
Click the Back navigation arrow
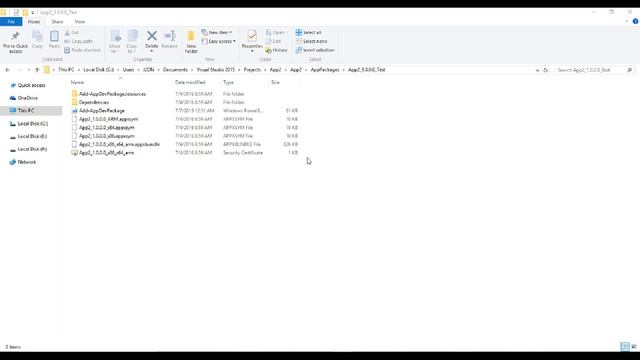pos(7,70)
